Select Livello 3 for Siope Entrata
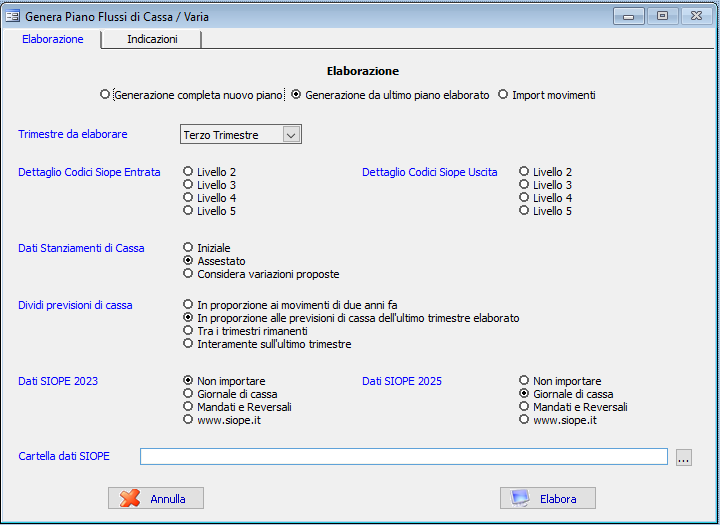 pos(188,185)
